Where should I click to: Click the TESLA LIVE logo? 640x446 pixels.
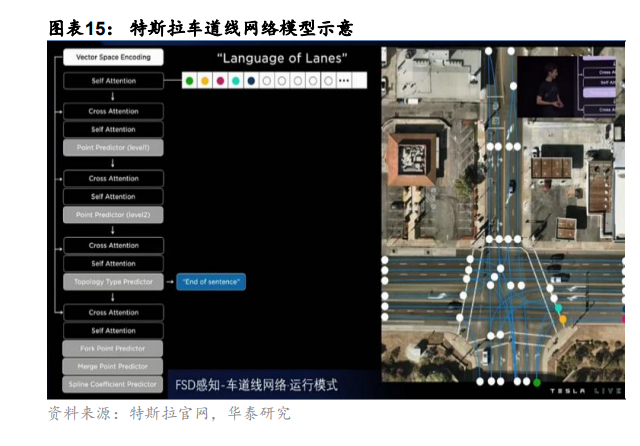586,391
